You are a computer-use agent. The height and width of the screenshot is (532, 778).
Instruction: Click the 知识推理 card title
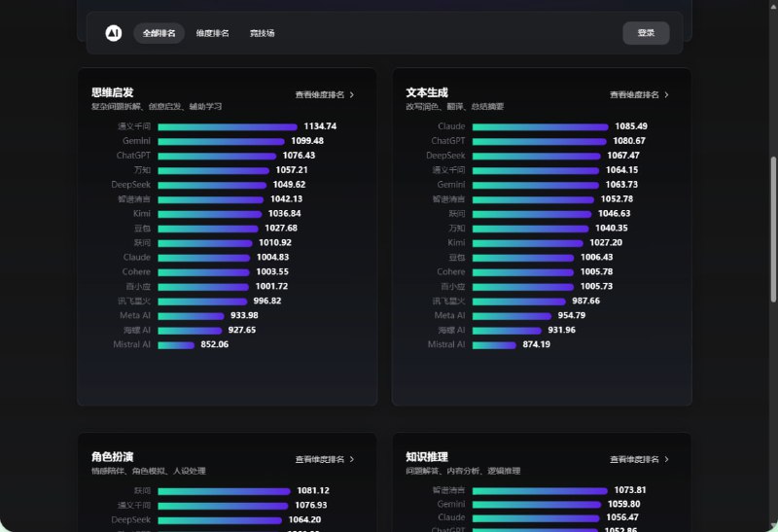coord(427,456)
